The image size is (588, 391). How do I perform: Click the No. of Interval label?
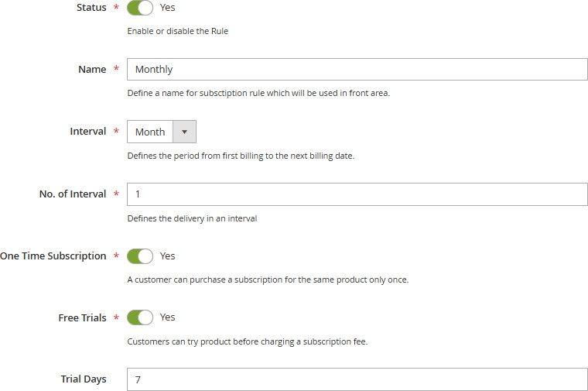[x=72, y=194]
